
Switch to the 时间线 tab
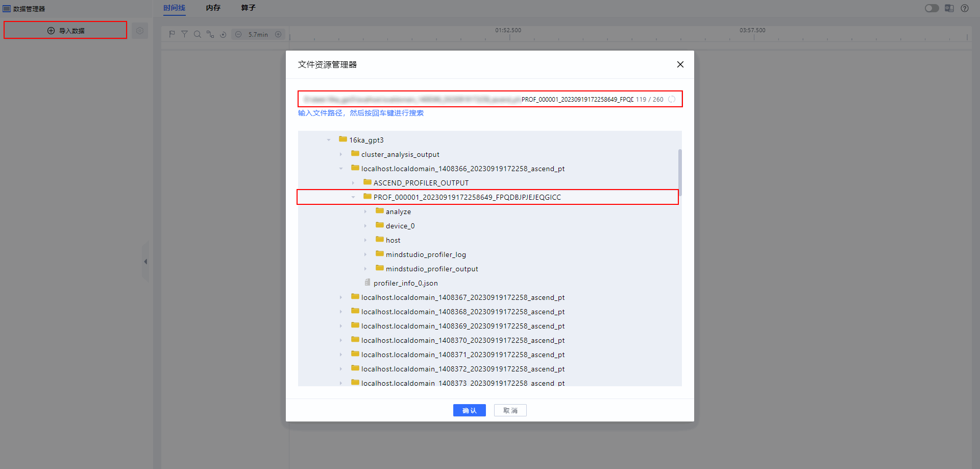tap(175, 8)
